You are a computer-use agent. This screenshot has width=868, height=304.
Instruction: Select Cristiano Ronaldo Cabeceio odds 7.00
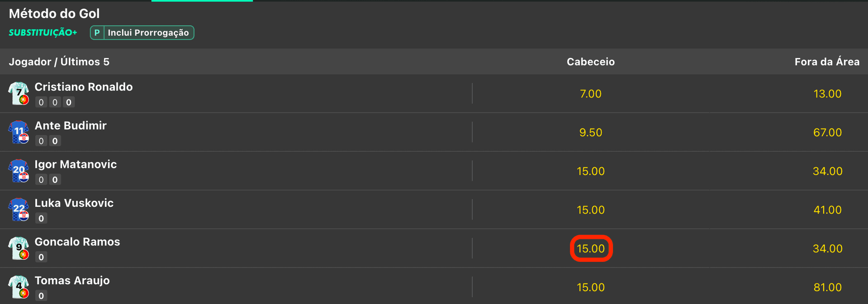(591, 94)
